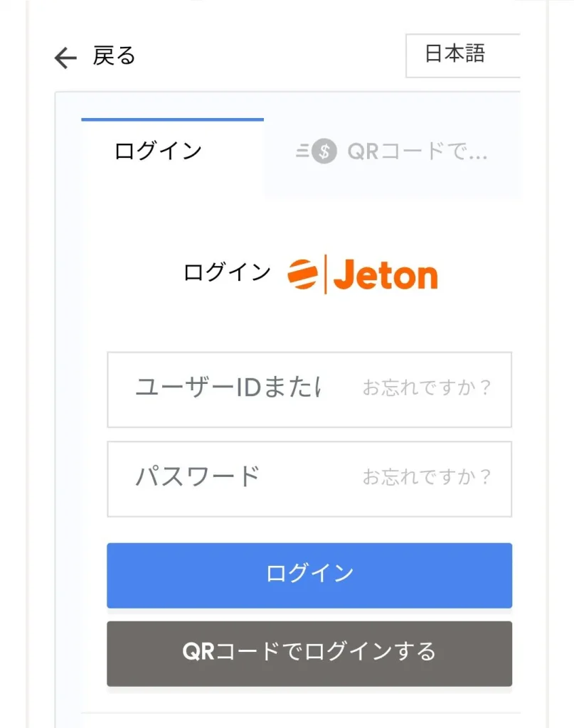The image size is (574, 728).
Task: Click the 戻る back label
Action: pos(114,56)
